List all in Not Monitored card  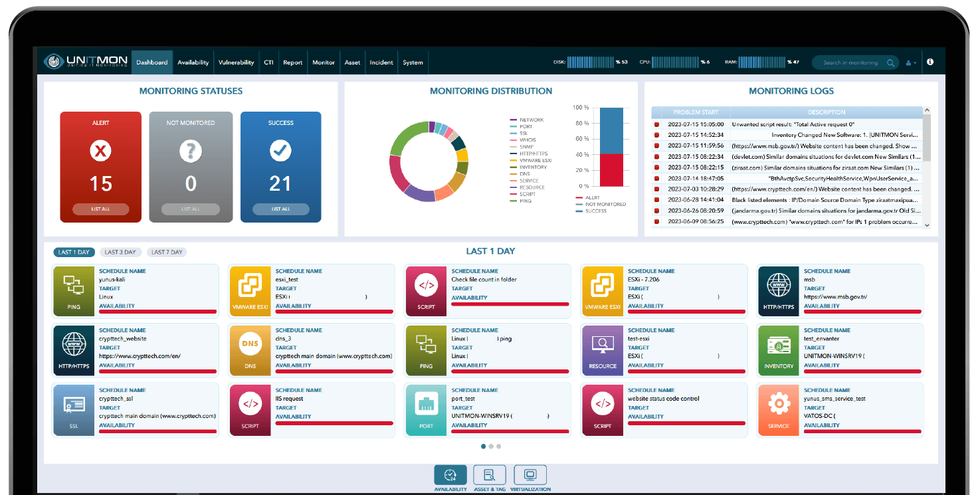click(191, 209)
